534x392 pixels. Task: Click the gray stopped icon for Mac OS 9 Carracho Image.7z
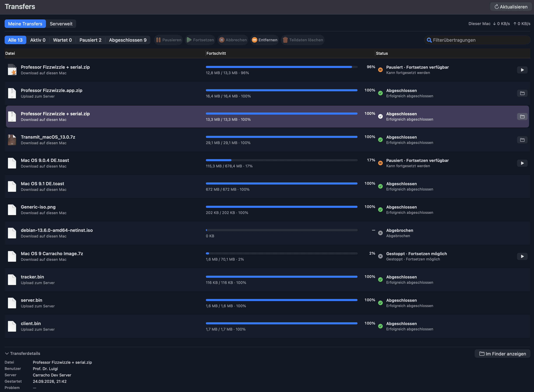(380, 256)
